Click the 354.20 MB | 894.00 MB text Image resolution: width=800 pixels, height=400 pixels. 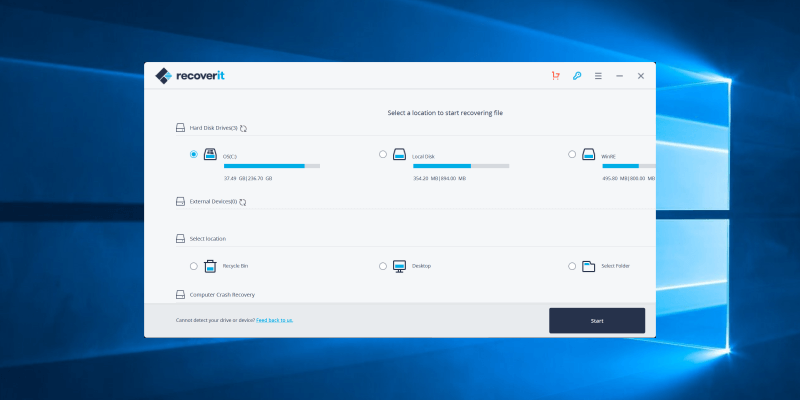pyautogui.click(x=439, y=179)
